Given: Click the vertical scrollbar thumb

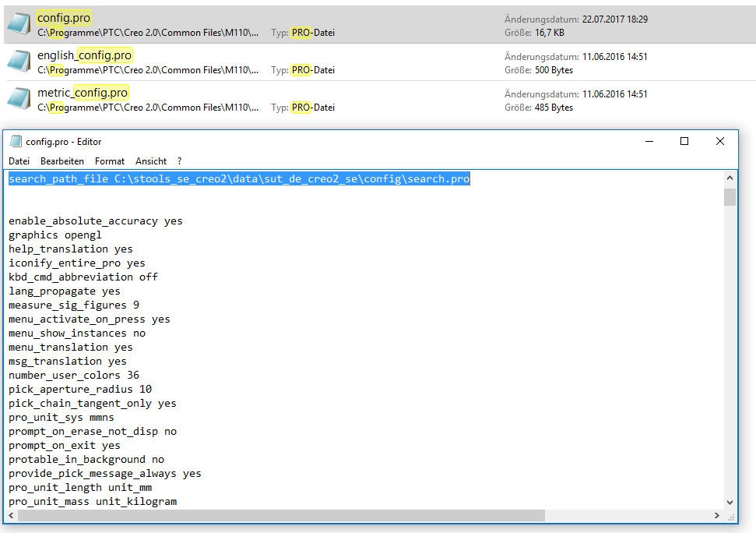Looking at the screenshot, I should pyautogui.click(x=730, y=196).
